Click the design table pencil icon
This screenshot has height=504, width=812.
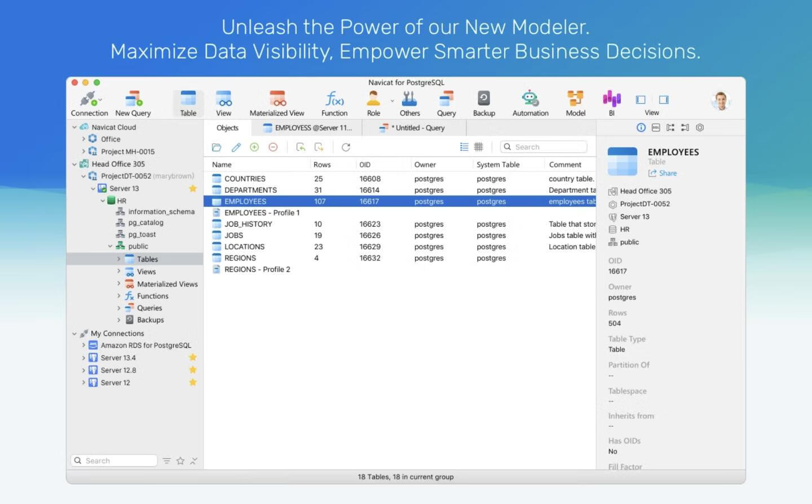236,147
